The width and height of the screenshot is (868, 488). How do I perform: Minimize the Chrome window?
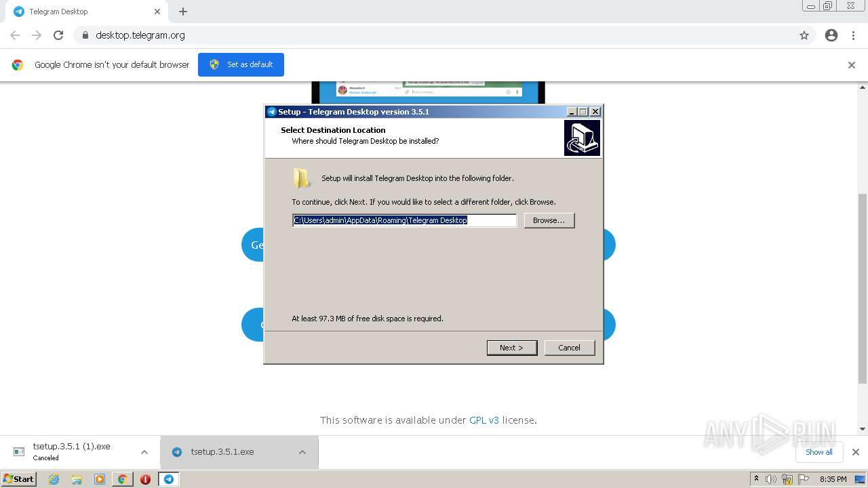click(x=810, y=6)
